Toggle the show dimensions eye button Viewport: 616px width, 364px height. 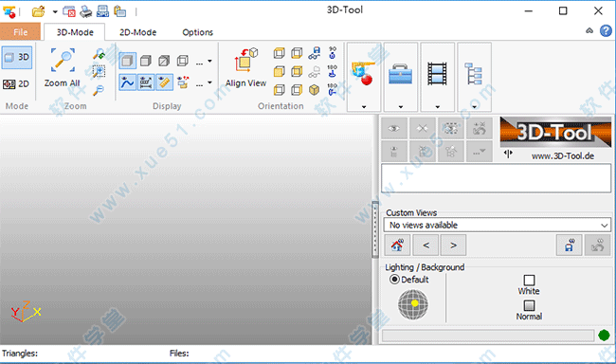(146, 82)
